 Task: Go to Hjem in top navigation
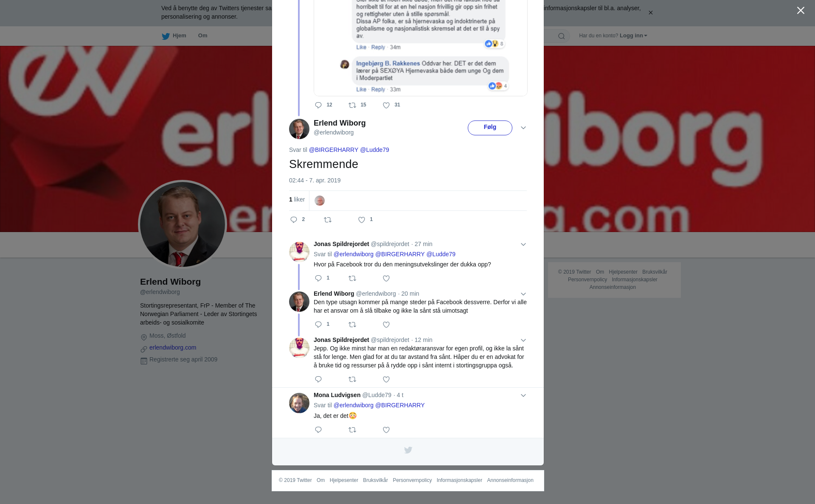pos(174,36)
